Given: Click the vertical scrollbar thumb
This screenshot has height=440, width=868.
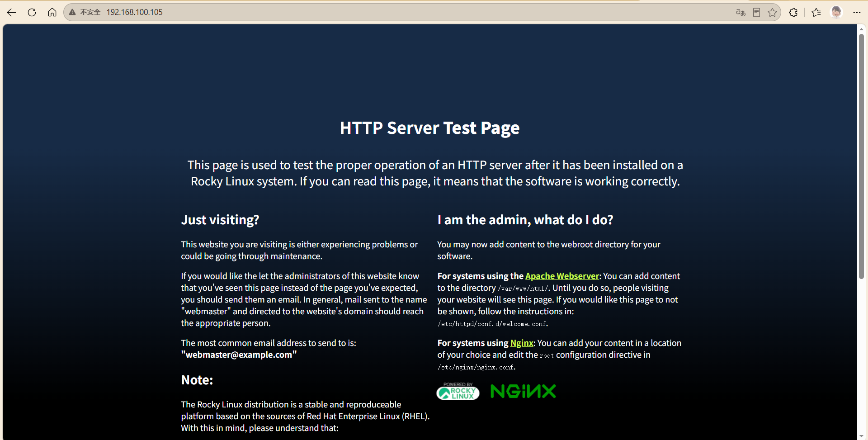Looking at the screenshot, I should point(861,156).
